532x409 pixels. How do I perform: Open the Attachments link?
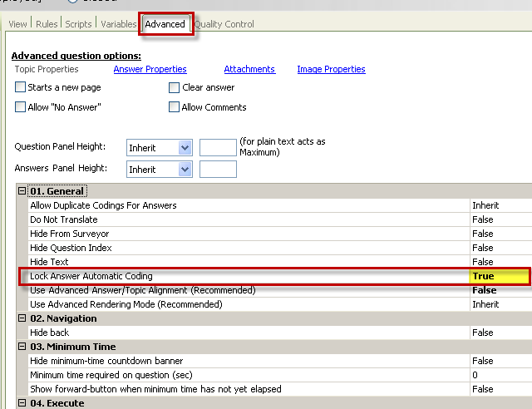tap(249, 69)
